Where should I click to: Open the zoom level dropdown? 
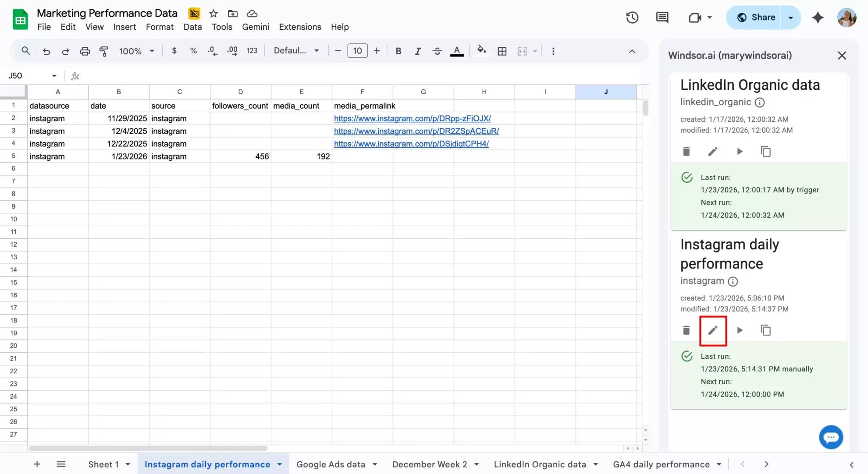pos(136,51)
